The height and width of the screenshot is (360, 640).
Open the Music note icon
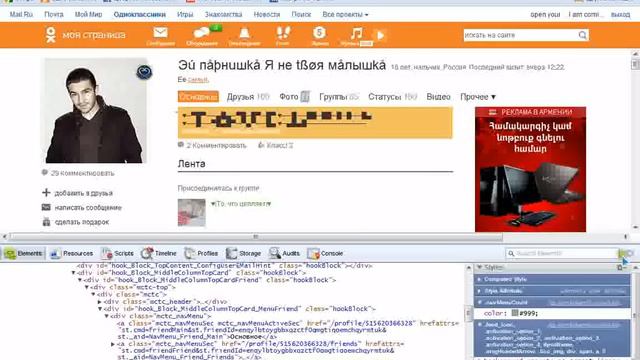coord(356,33)
